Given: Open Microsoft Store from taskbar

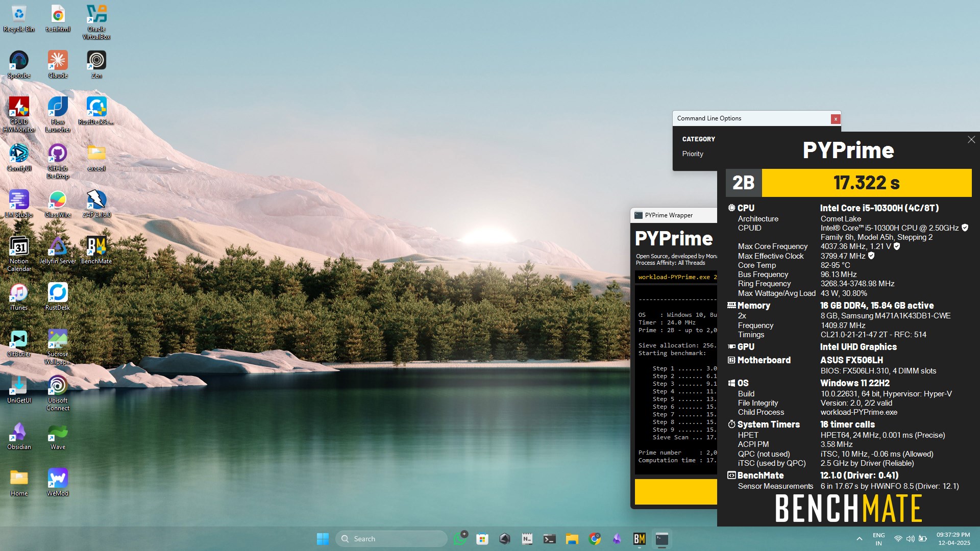Looking at the screenshot, I should click(x=482, y=539).
